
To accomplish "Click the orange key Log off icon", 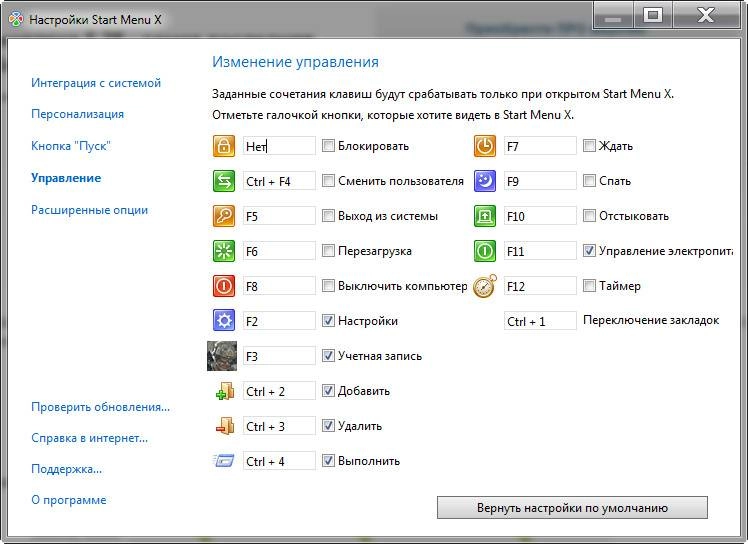I will click(x=224, y=216).
